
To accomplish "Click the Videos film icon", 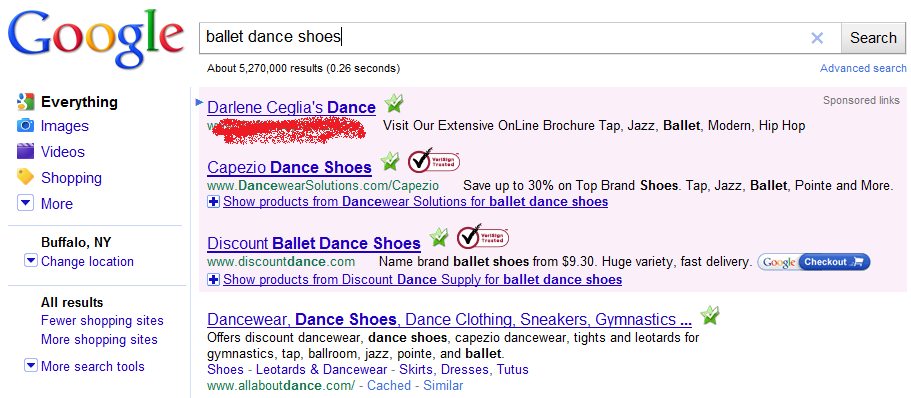I will 25,152.
